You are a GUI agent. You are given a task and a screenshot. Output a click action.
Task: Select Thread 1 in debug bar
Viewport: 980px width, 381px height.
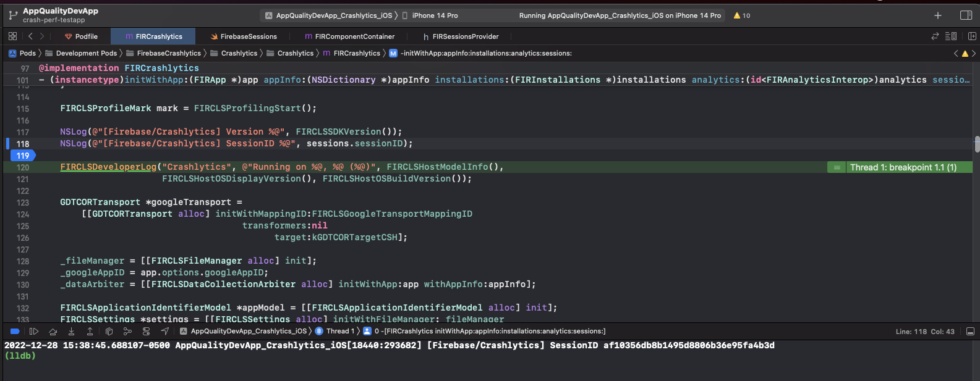(x=334, y=332)
